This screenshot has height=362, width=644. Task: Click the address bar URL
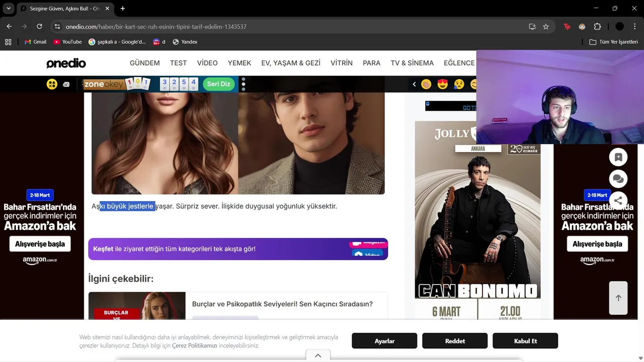pyautogui.click(x=156, y=27)
